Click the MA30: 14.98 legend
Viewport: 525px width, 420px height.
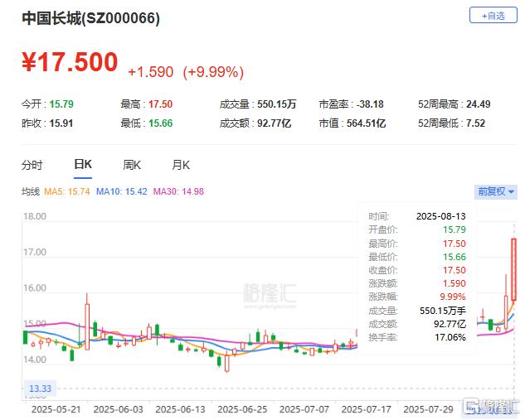pos(178,191)
